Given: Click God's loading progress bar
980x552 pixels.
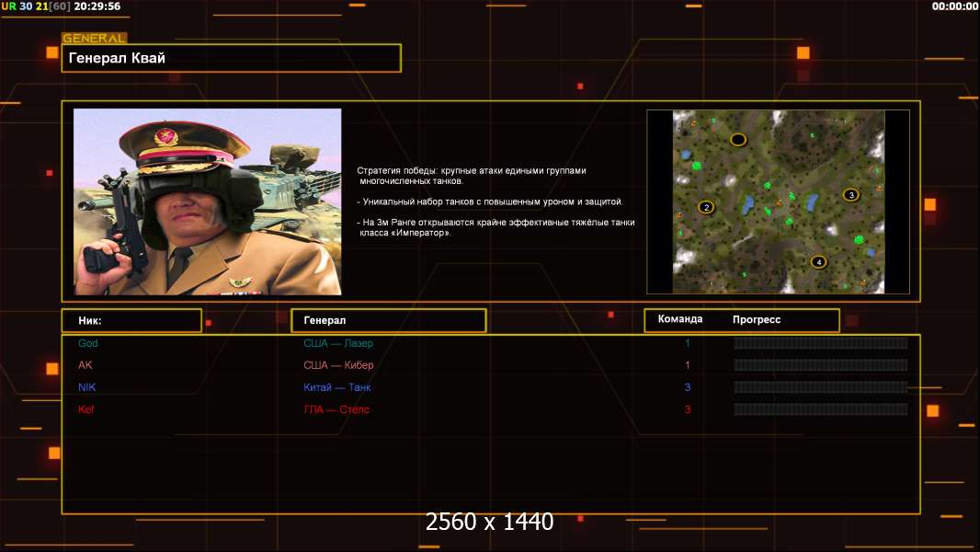Looking at the screenshot, I should [x=821, y=343].
